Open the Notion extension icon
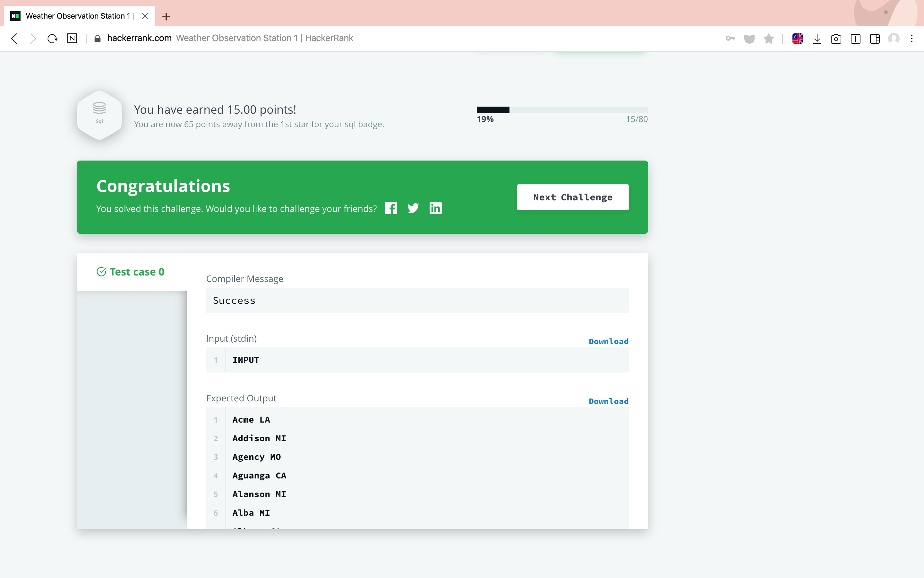Viewport: 924px width, 578px height. tap(72, 38)
